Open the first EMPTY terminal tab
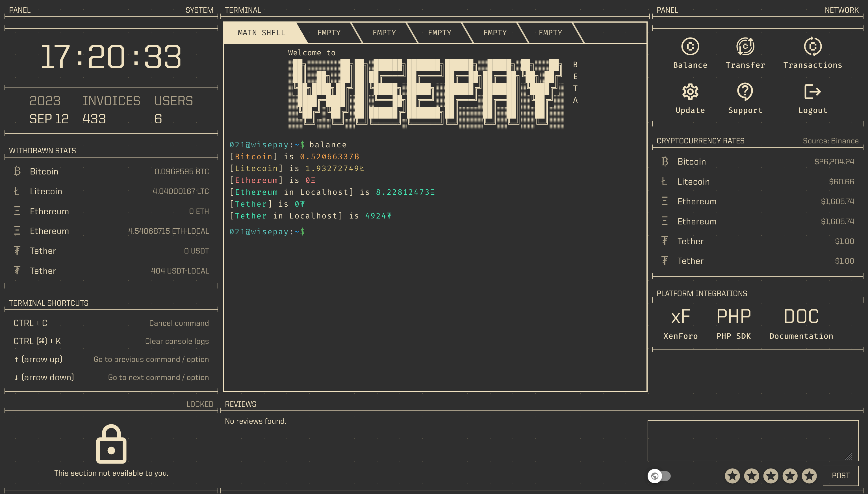 329,32
